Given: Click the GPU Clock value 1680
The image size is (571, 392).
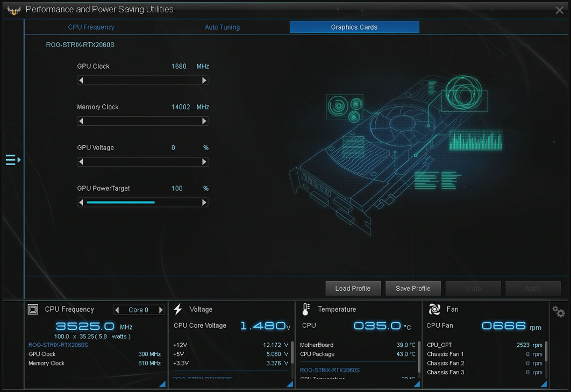Looking at the screenshot, I should 179,66.
